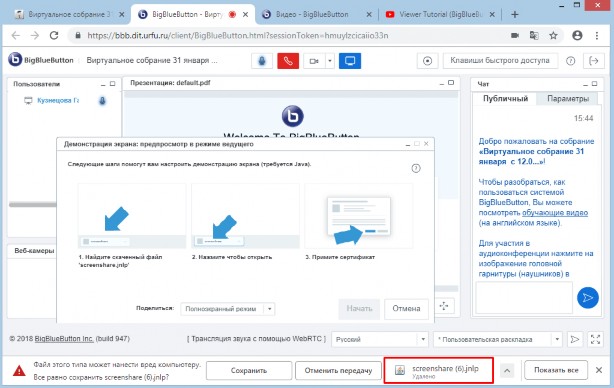Open the Chrome profile avatar icon

click(x=577, y=36)
